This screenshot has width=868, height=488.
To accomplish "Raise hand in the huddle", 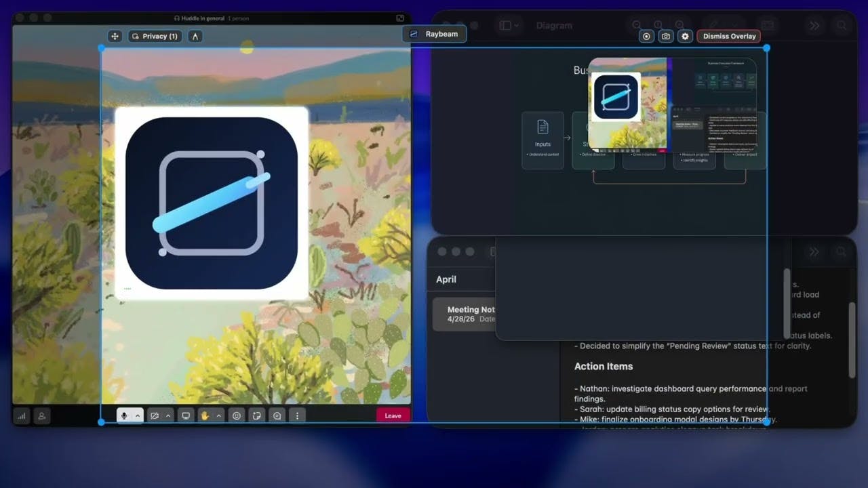I will coord(205,415).
